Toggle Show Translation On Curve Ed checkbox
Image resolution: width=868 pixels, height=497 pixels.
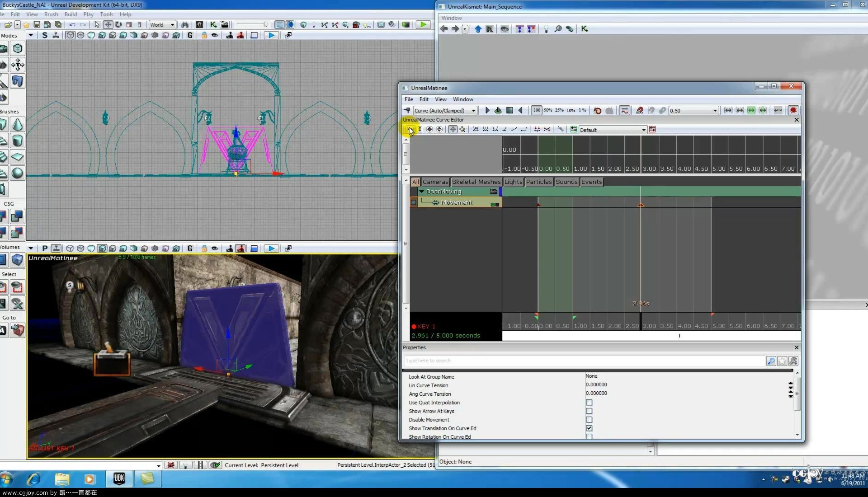(589, 428)
